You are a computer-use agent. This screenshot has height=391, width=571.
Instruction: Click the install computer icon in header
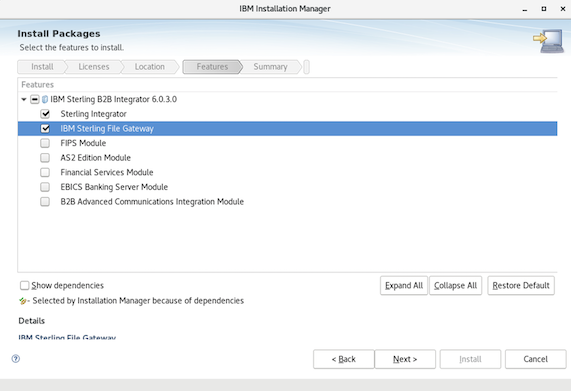549,41
